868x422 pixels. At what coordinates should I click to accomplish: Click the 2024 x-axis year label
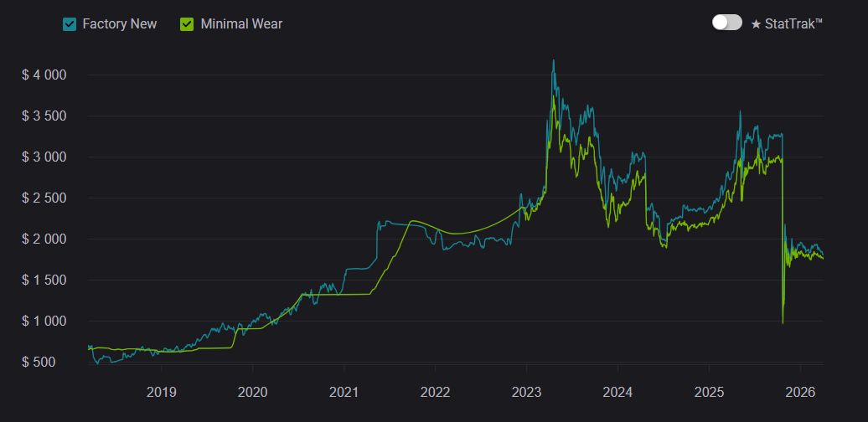(617, 391)
